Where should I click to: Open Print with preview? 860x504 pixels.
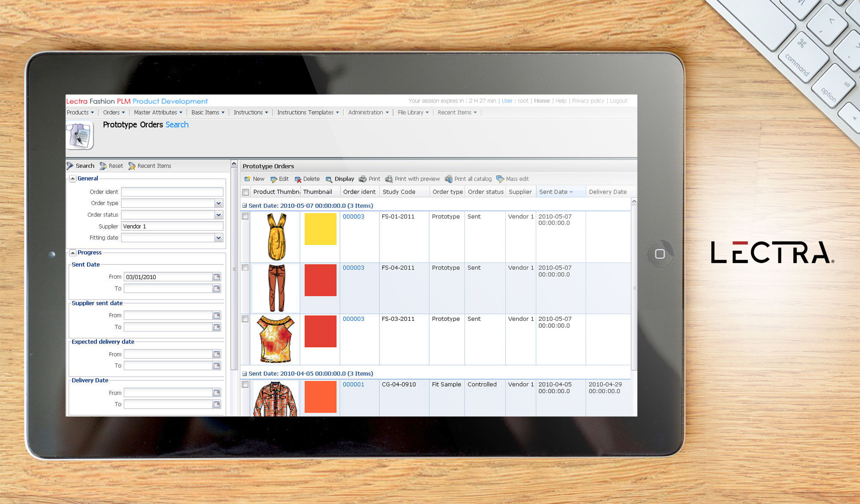(x=416, y=179)
